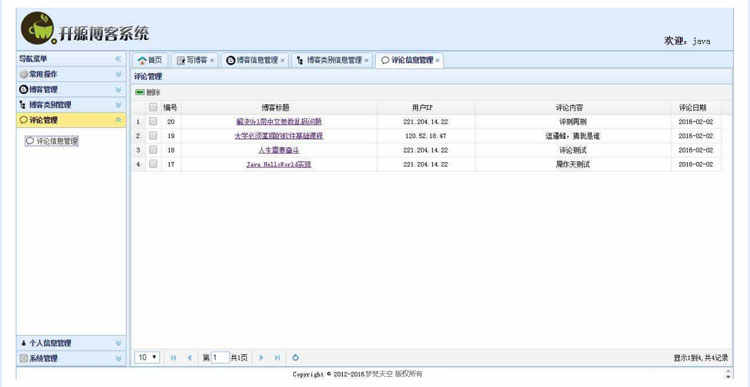Click the pencil icon on the 写博客 tab

coord(181,60)
